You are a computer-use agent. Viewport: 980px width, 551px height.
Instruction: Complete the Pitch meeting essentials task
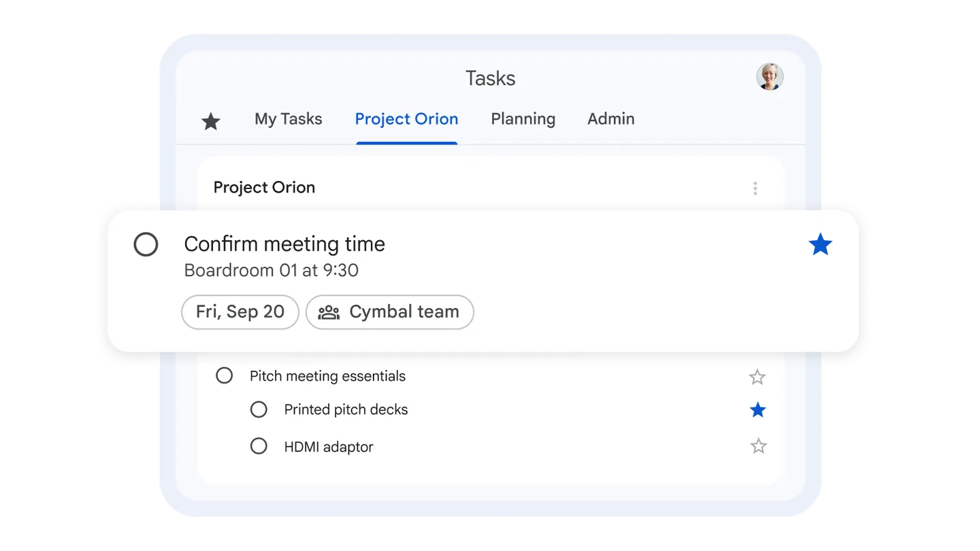tap(224, 375)
